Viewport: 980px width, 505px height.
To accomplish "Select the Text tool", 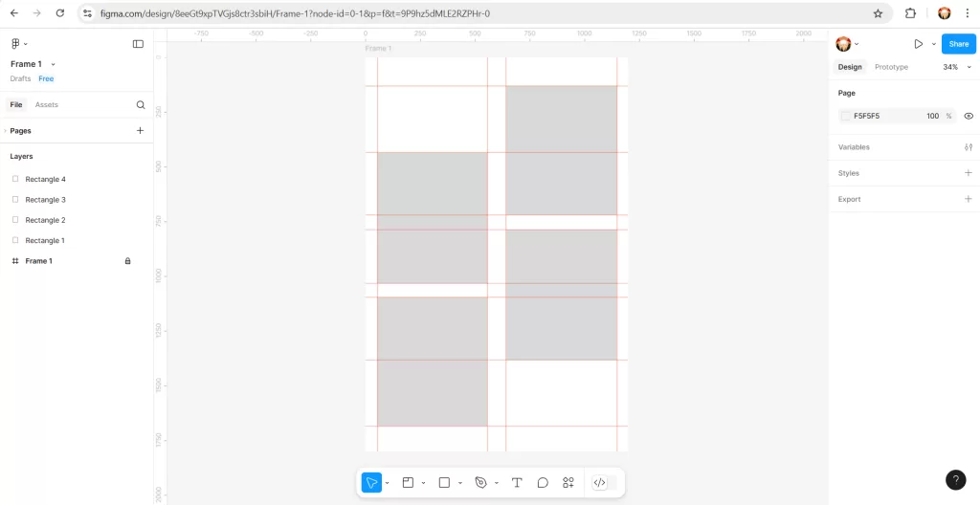I will 517,482.
